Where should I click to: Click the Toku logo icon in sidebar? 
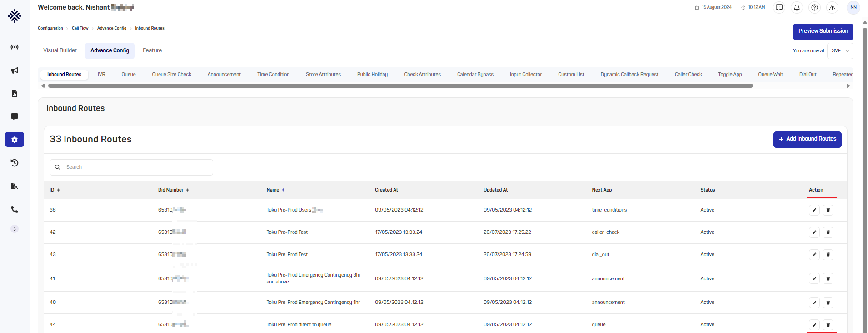[15, 16]
